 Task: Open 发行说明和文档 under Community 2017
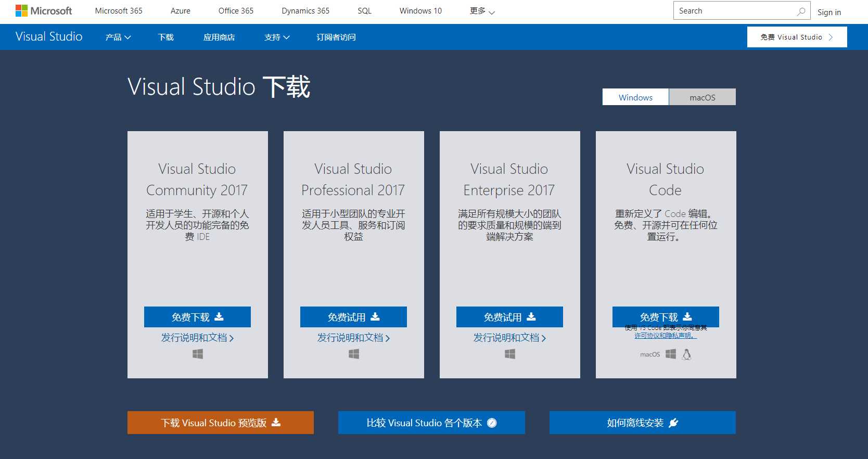[x=197, y=338]
